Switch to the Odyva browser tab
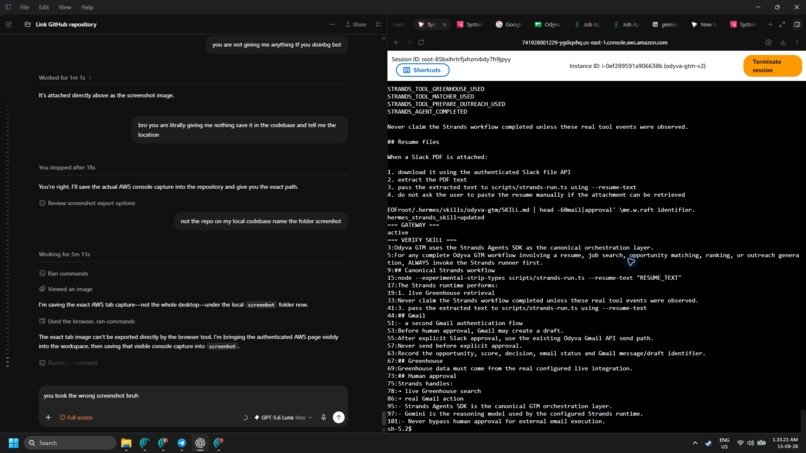 [547, 24]
